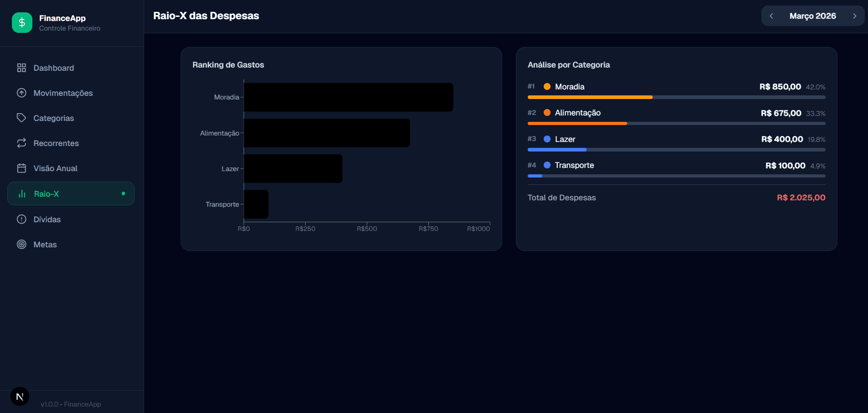The width and height of the screenshot is (868, 413).
Task: Select the Dívidas alert icon
Action: [x=21, y=219]
